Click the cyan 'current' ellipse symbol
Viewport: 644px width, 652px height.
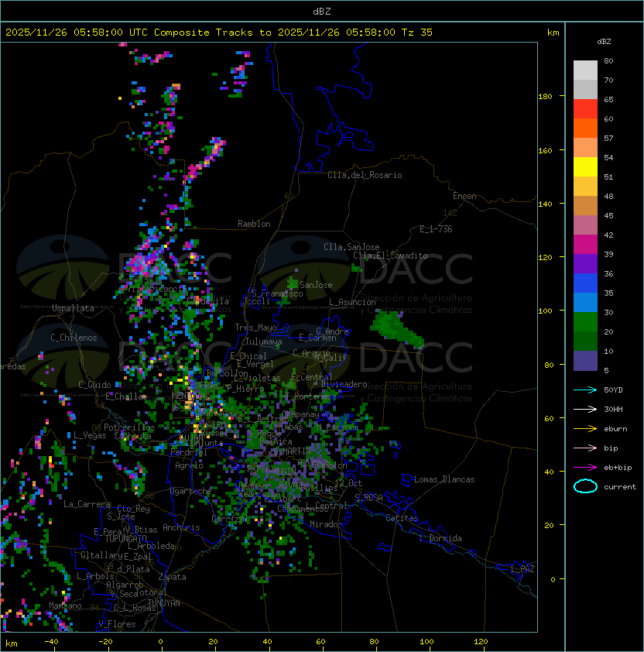585,486
